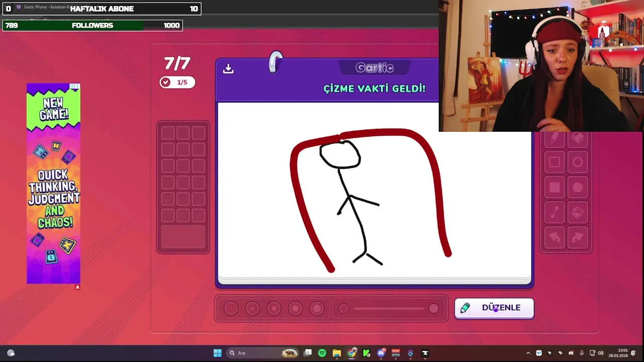This screenshot has height=362, width=644.
Task: Click the Ara taskbar search box
Action: (x=262, y=353)
